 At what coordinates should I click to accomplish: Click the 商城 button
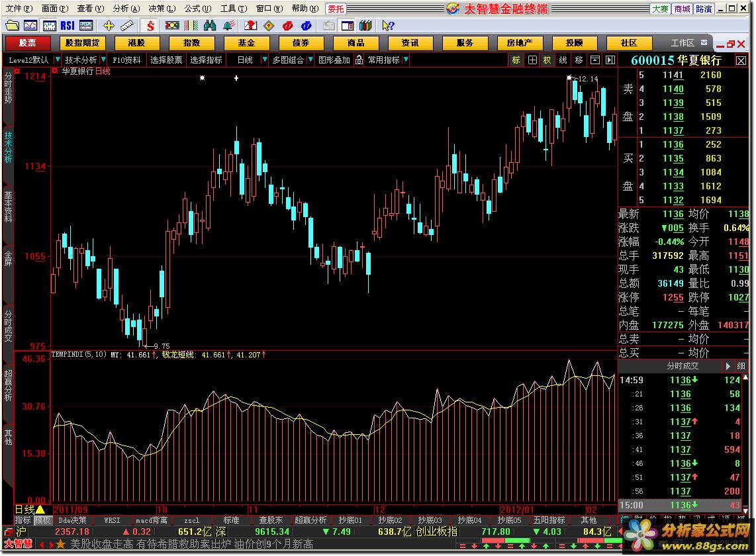(x=683, y=9)
